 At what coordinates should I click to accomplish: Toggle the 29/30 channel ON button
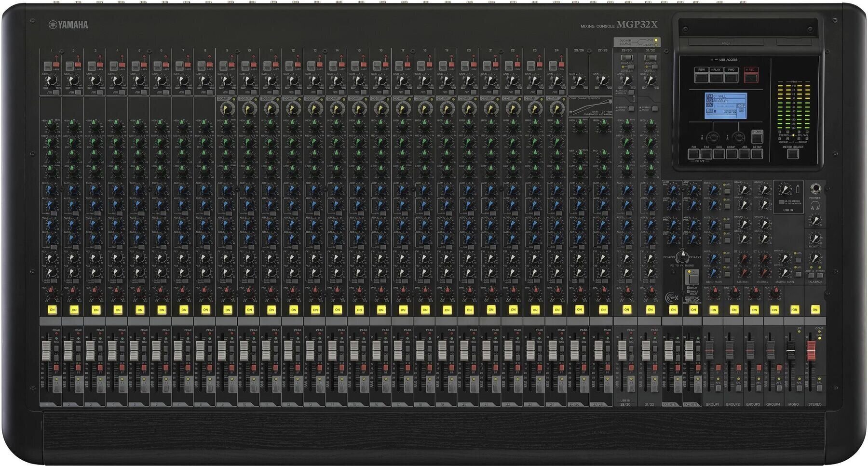click(x=626, y=309)
